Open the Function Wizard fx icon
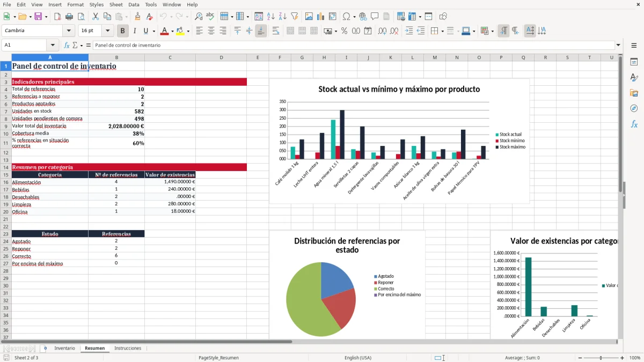Viewport: 644px width, 362px height. [67, 46]
